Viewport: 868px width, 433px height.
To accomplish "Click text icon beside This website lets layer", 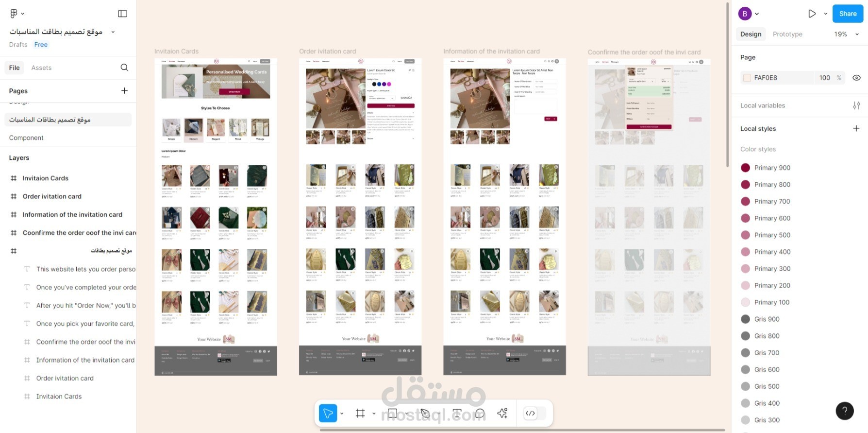I will [27, 269].
